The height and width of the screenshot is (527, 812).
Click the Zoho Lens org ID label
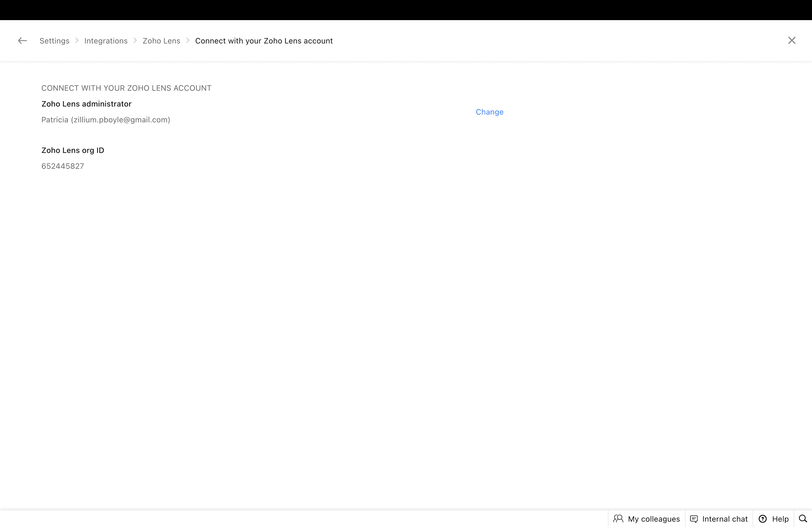73,150
